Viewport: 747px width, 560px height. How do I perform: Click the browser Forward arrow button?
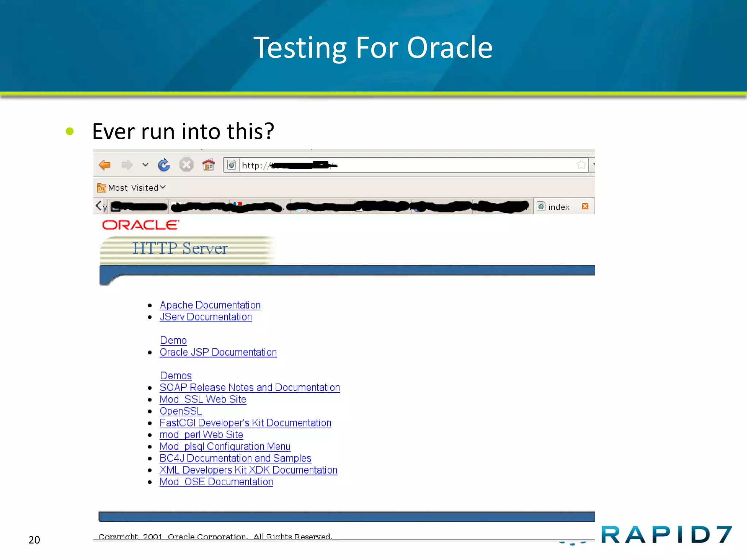127,165
